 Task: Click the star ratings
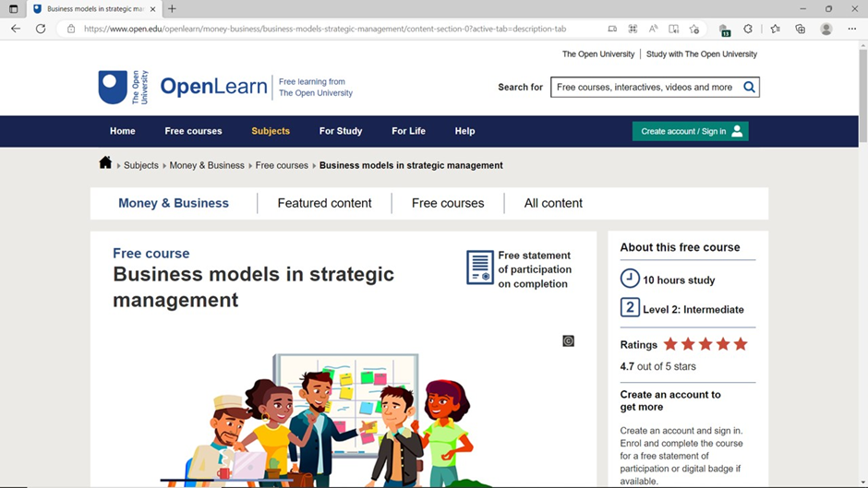pos(705,344)
